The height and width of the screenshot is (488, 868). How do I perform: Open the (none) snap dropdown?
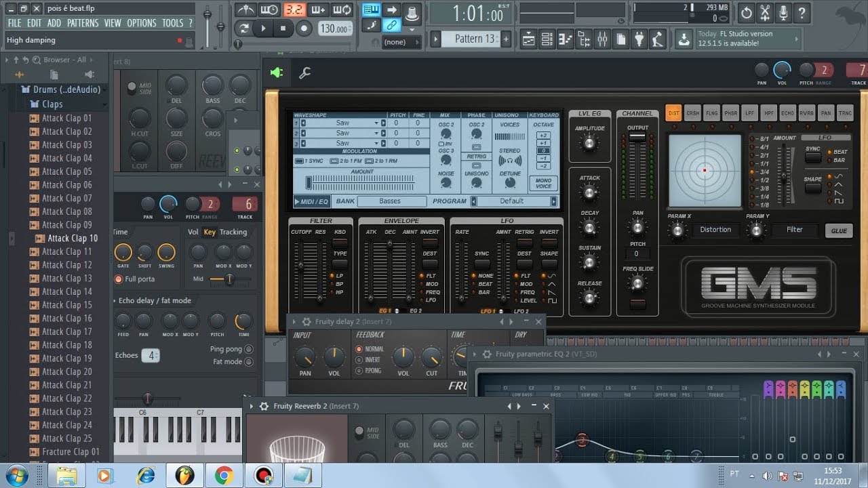click(400, 42)
